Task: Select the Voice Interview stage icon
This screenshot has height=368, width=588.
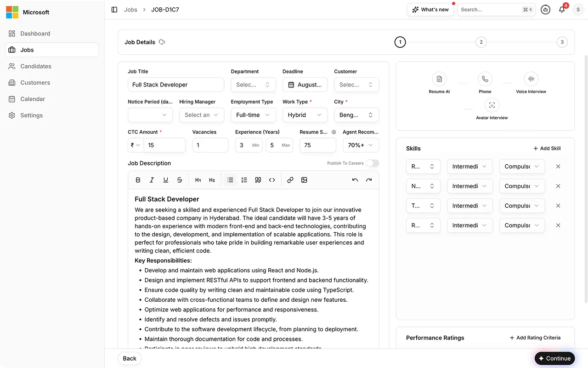Action: click(531, 79)
